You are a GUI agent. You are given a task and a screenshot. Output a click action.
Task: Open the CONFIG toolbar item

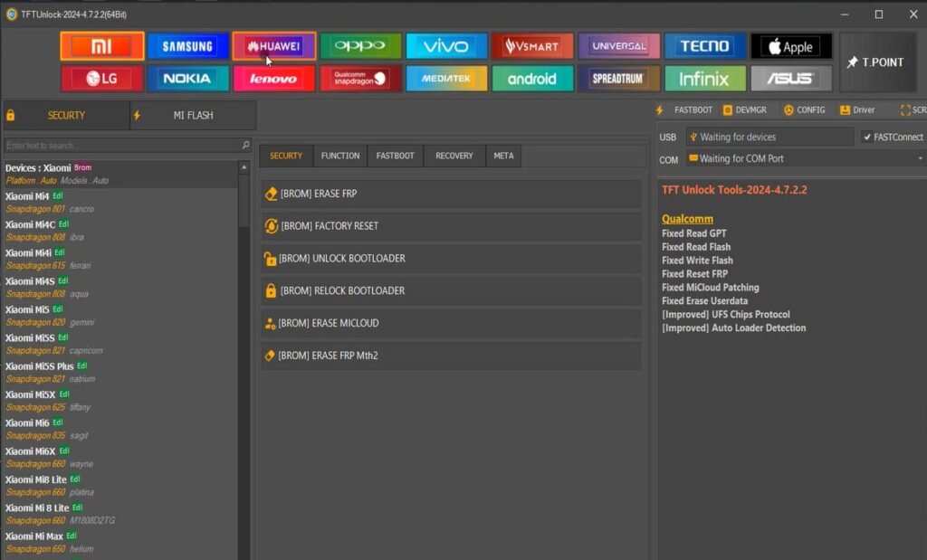pos(804,110)
